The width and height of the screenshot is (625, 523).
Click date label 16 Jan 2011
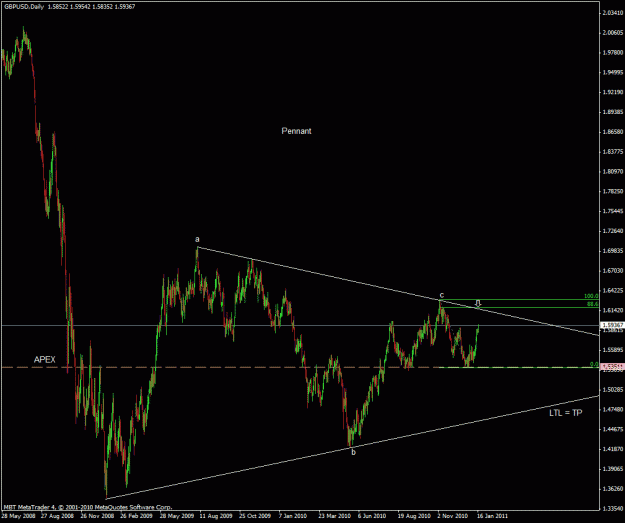[x=493, y=516]
